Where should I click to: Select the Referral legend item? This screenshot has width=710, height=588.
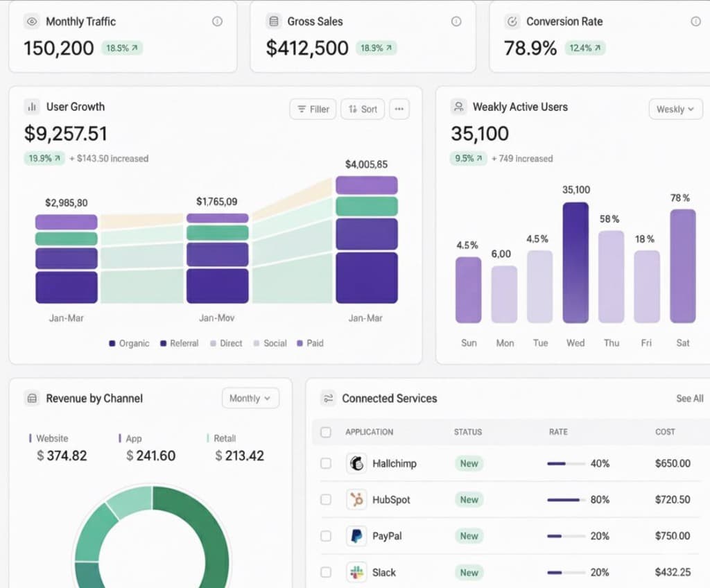[179, 343]
